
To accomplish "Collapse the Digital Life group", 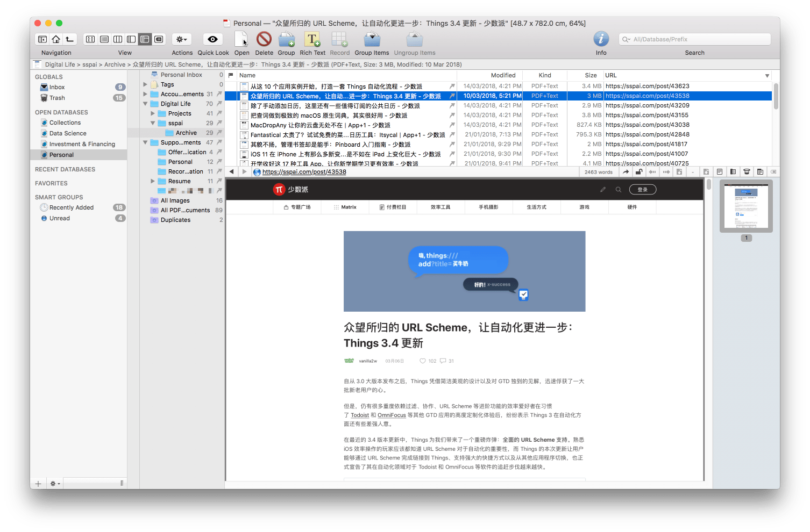I will tap(145, 104).
